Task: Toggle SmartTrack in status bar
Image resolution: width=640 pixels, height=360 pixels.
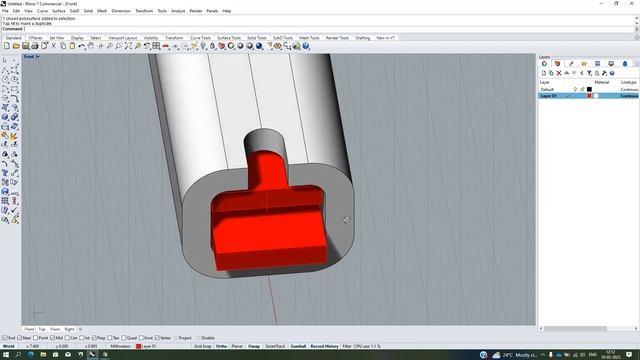Action: coord(275,346)
